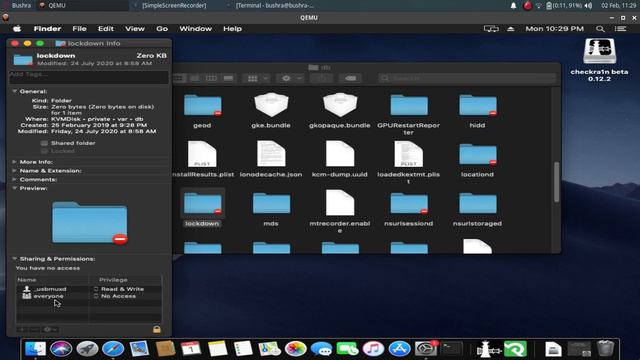The height and width of the screenshot is (360, 640).
Task: Open App Store from the dock
Action: click(399, 349)
